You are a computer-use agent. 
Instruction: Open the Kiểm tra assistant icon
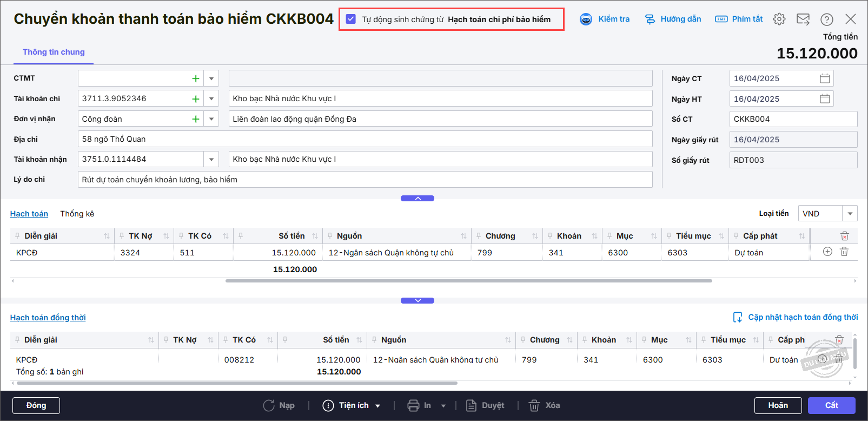586,19
